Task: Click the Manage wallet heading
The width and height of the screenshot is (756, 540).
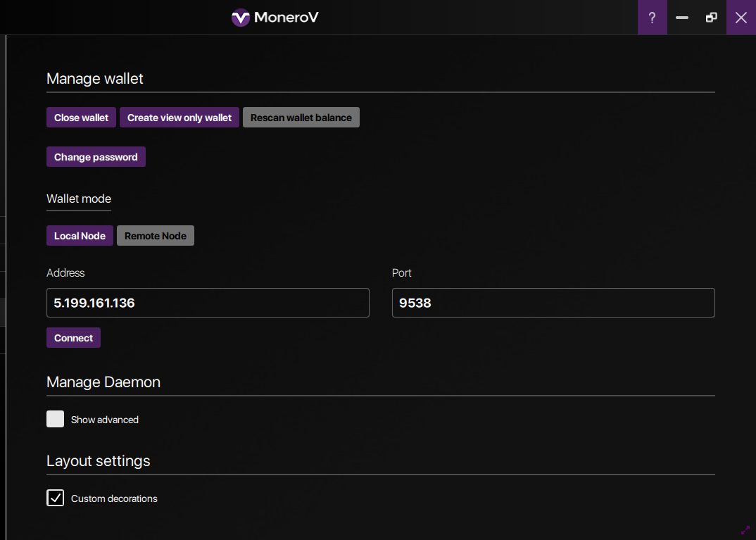Action: coord(94,79)
